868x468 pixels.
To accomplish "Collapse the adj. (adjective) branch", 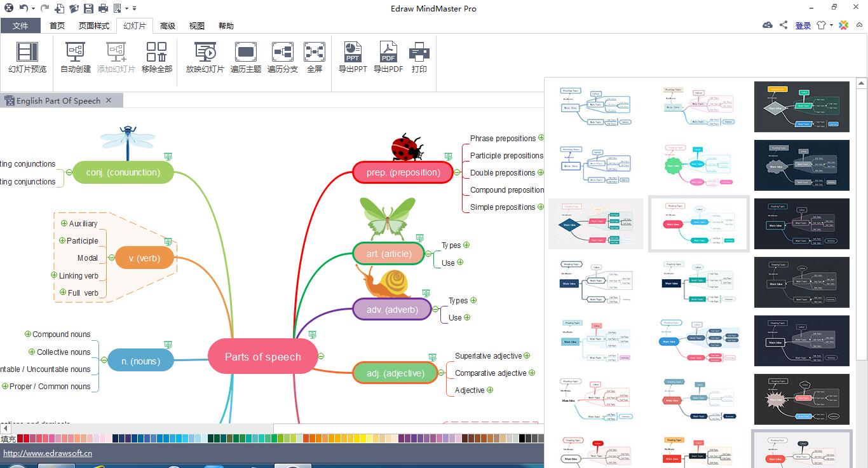I will click(x=443, y=373).
